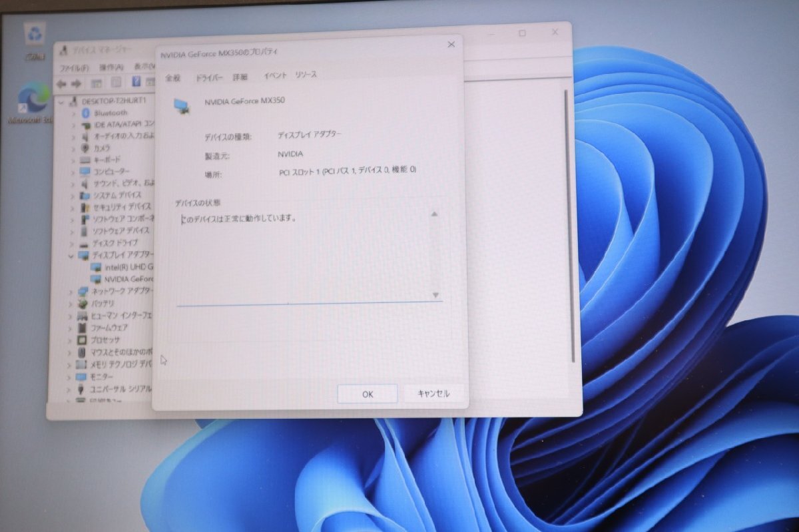Click the Device Manager vertical scrollbar
The height and width of the screenshot is (532, 799).
click(569, 226)
